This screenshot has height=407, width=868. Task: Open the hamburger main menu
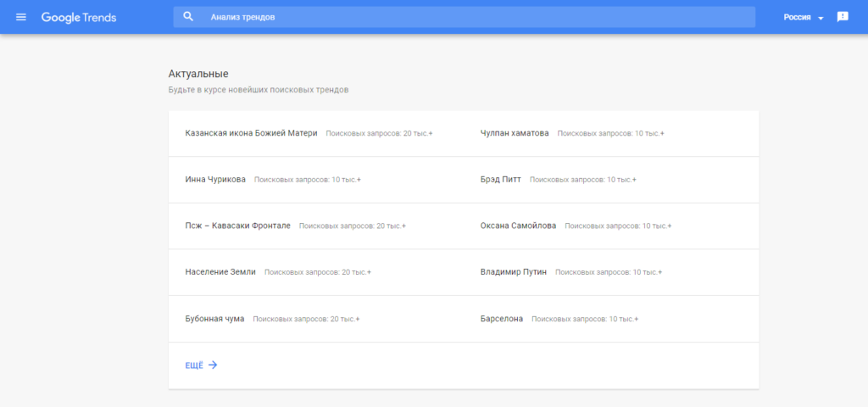pos(21,17)
